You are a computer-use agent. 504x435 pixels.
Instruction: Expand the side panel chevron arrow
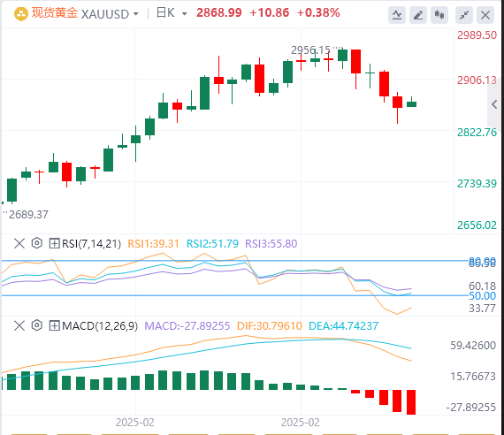(x=494, y=104)
